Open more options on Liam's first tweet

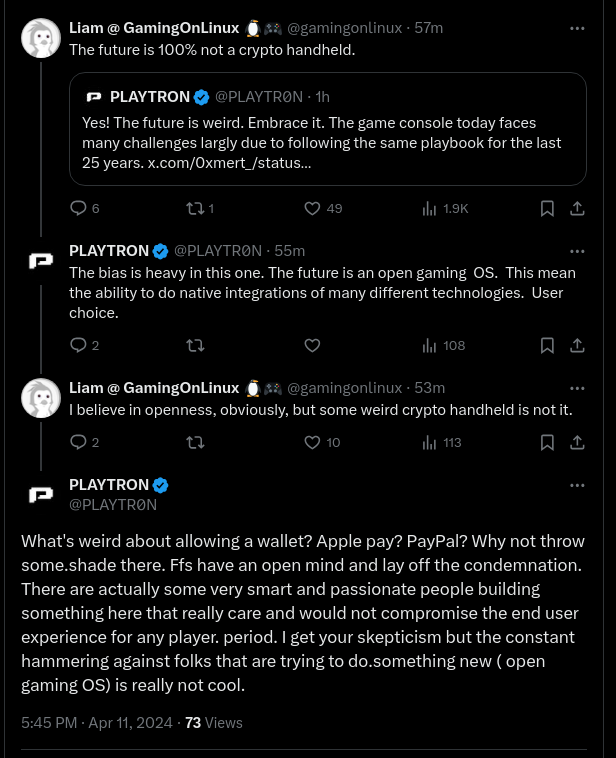(577, 28)
